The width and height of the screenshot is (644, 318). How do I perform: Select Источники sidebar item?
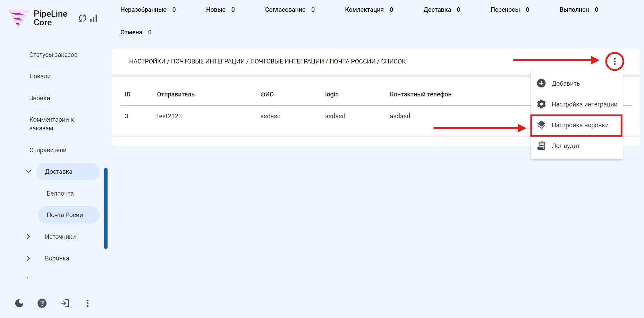(60, 237)
